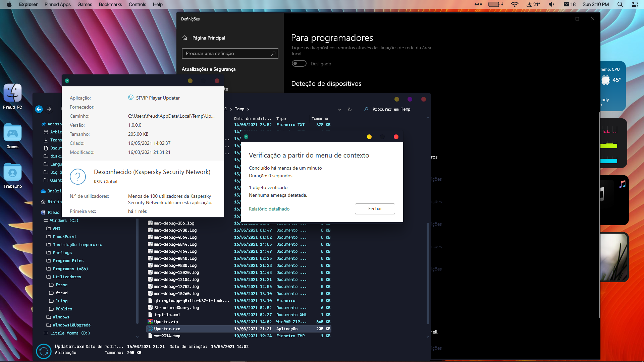This screenshot has width=644, height=362.
Task: Select Windows (C:) in navigation tree
Action: 64,221
